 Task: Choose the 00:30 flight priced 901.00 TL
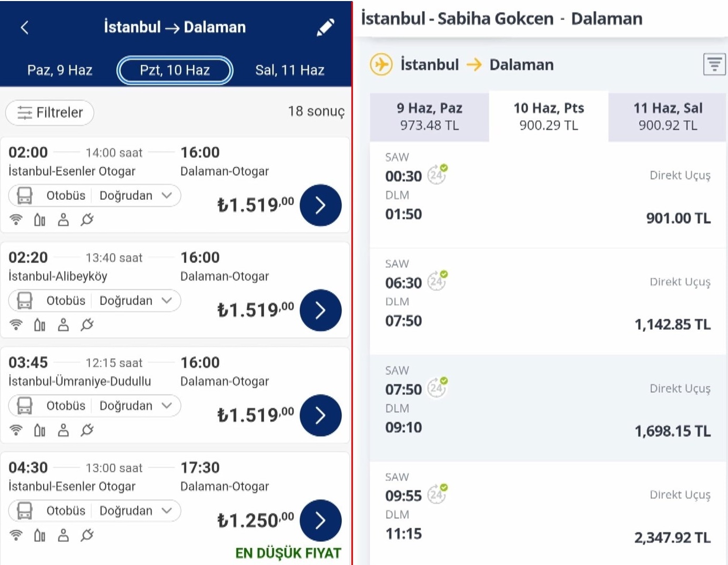(x=548, y=195)
